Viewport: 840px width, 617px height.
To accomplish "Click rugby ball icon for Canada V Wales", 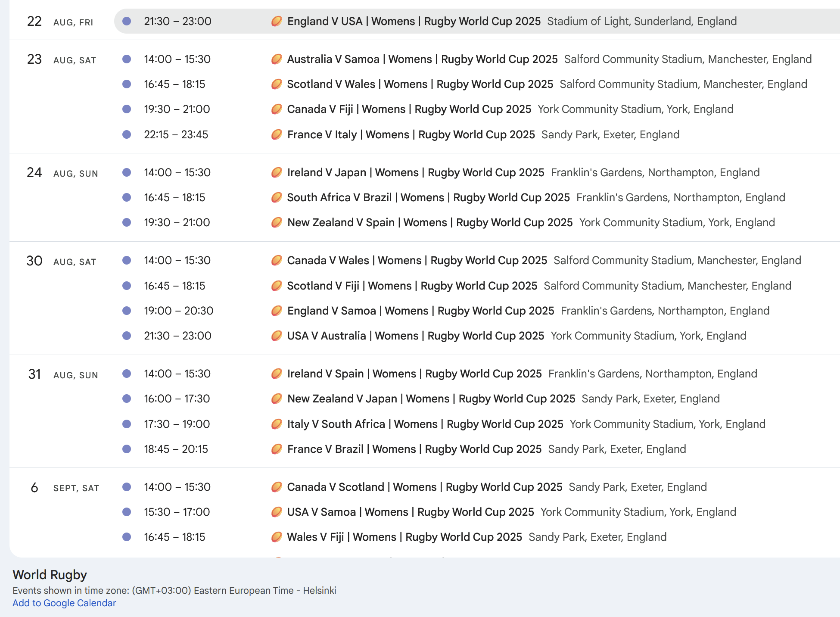I will point(277,260).
